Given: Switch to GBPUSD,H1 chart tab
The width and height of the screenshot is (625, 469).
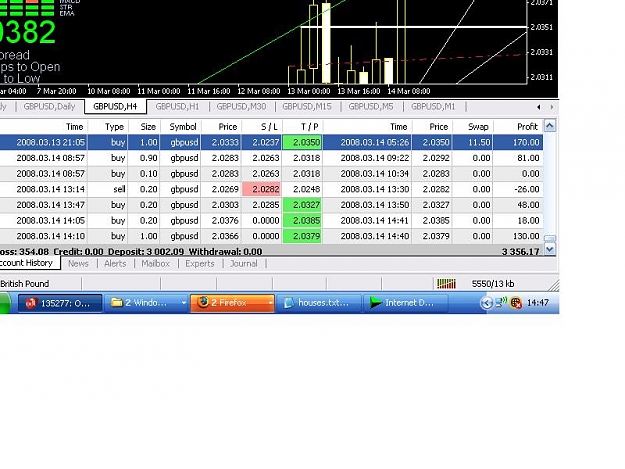Looking at the screenshot, I should [x=177, y=107].
